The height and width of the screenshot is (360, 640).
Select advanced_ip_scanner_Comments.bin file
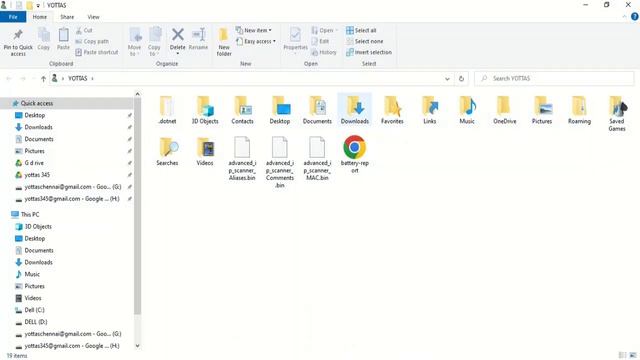point(280,162)
